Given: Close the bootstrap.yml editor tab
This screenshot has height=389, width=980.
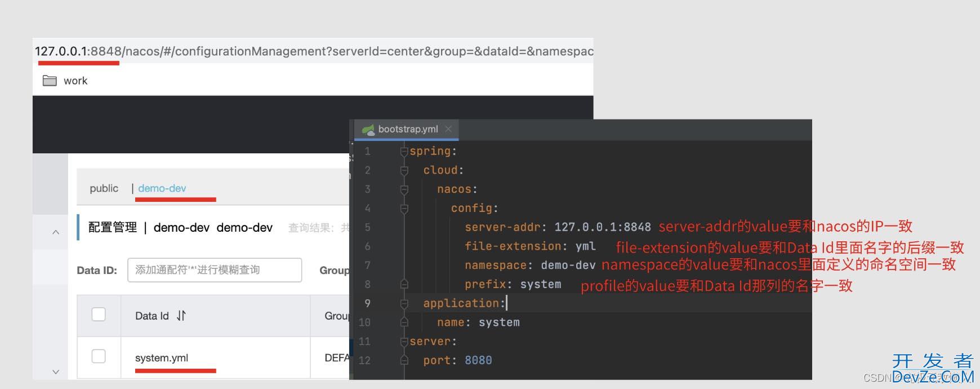Looking at the screenshot, I should 448,129.
